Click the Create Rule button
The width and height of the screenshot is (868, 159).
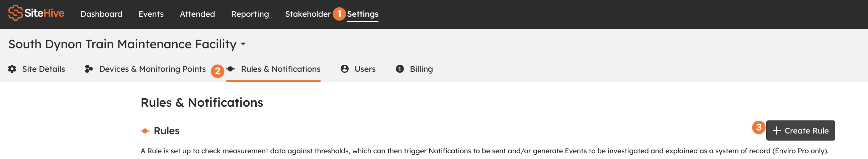pos(800,130)
